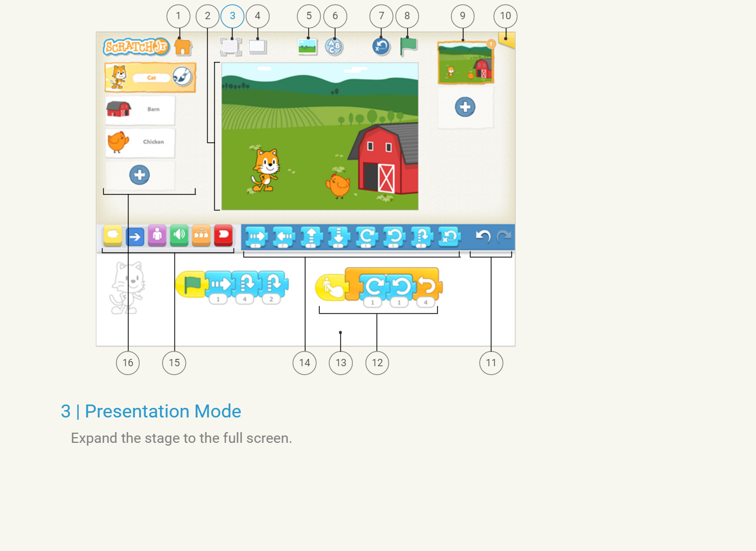Select the Cat in the character list
The width and height of the screenshot is (756, 551).
coord(150,77)
